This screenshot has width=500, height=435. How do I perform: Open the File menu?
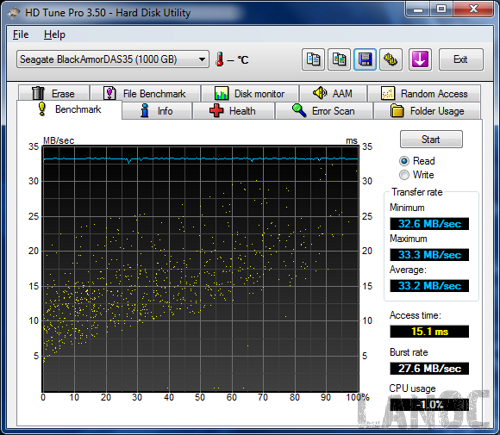coord(21,35)
